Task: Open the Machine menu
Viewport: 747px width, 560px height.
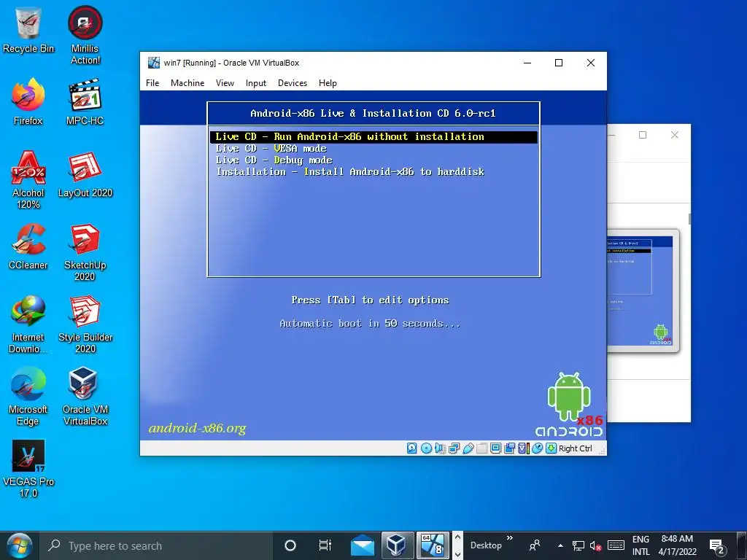Action: pos(187,83)
